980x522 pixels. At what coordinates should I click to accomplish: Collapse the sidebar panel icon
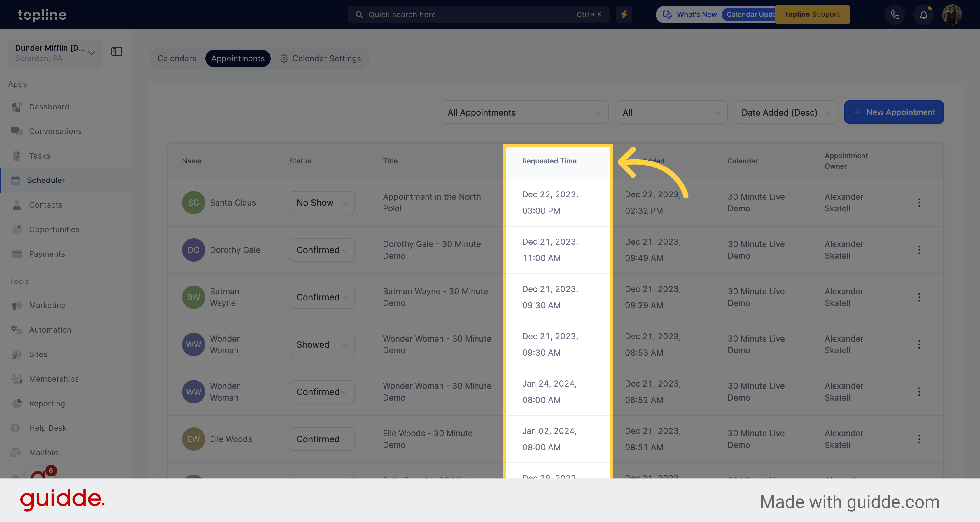[x=116, y=51]
